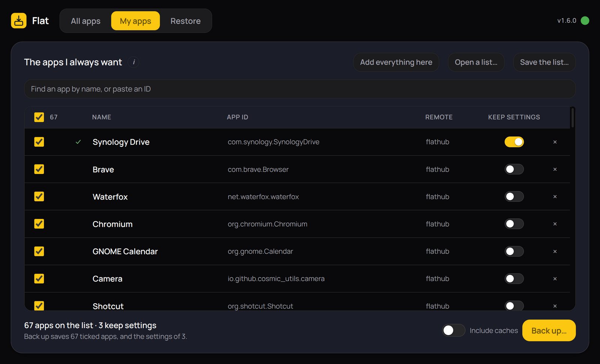Screen dimensions: 600x364
Task: Enable keep settings for Waterfox
Action: (x=514, y=196)
